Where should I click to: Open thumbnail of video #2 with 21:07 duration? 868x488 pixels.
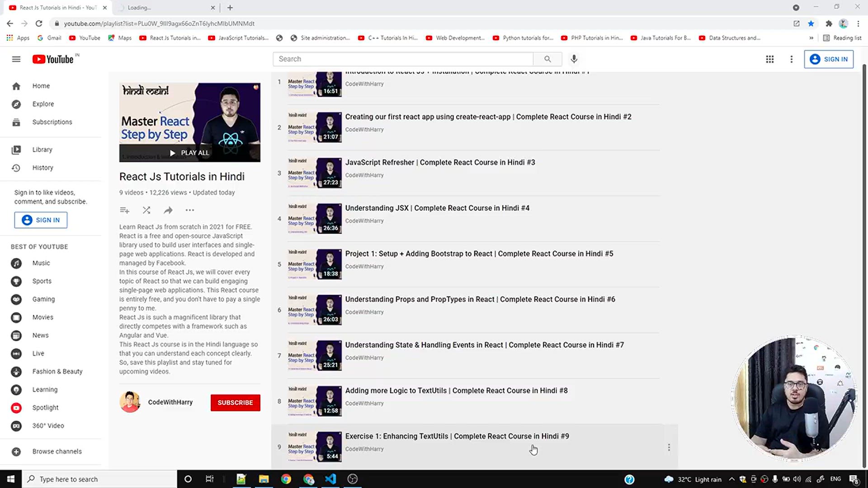click(x=315, y=127)
